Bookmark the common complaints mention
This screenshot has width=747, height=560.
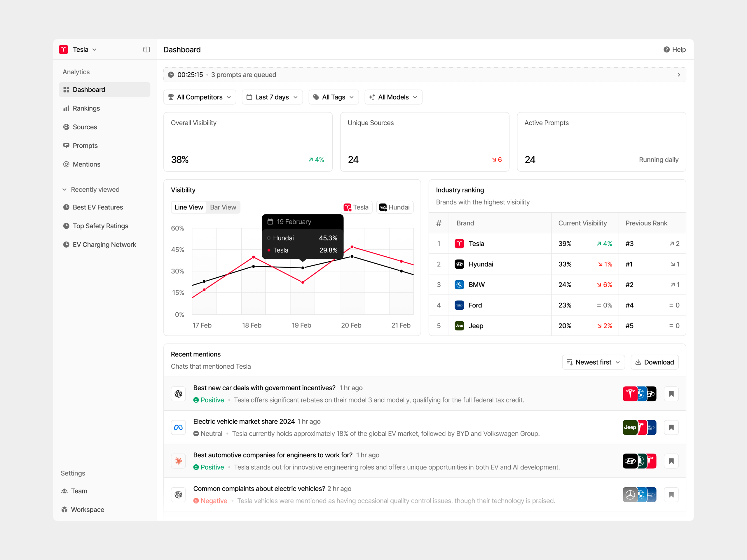pyautogui.click(x=671, y=495)
